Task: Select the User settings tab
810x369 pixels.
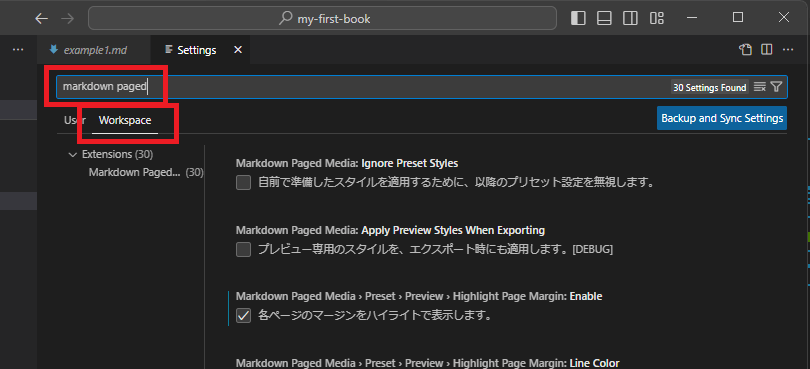Action: click(74, 120)
